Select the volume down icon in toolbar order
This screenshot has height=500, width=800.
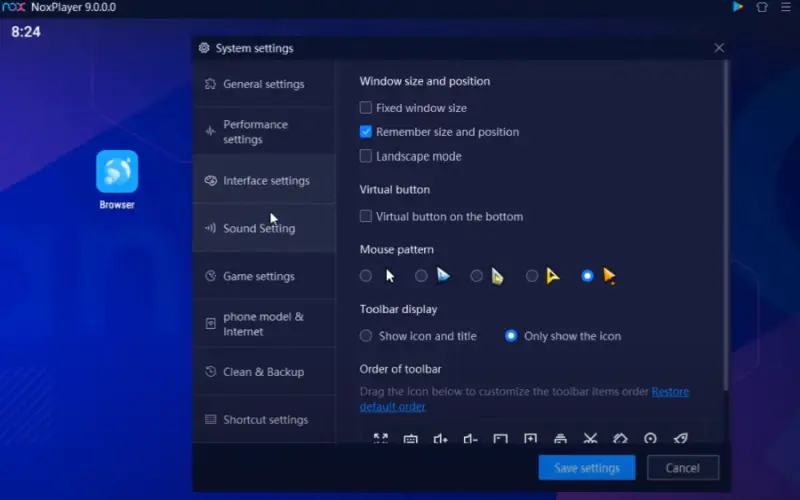click(x=470, y=438)
